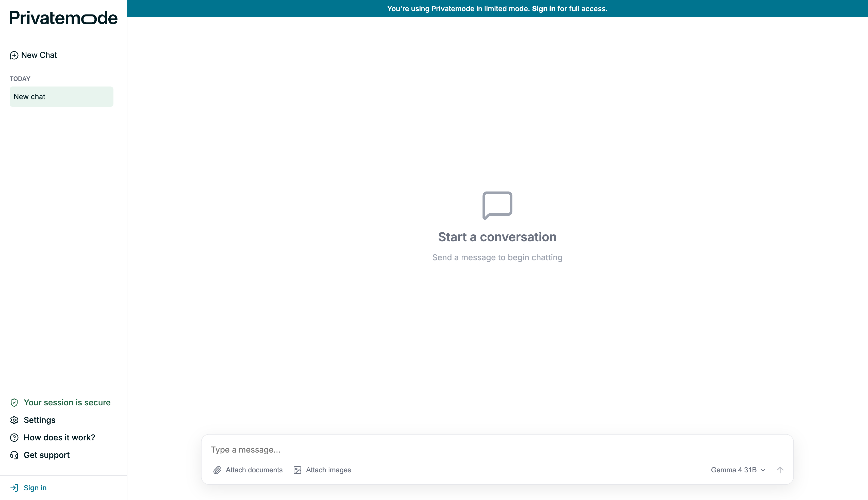Expand model selector chevron arrow
This screenshot has width=868, height=500.
coord(763,470)
